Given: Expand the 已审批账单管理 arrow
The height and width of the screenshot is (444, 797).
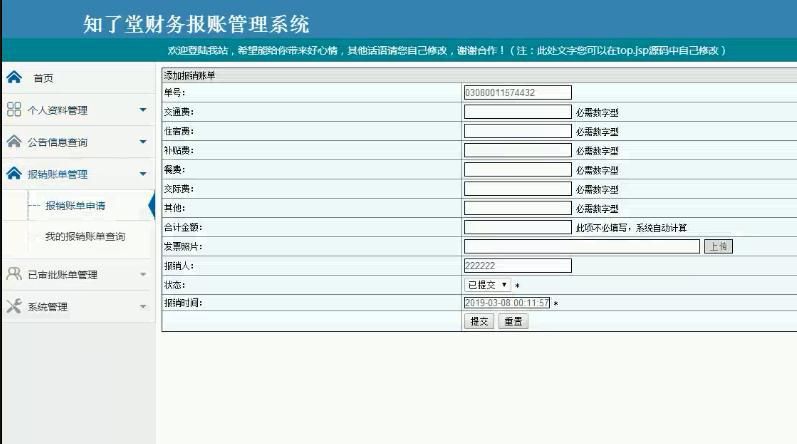Looking at the screenshot, I should 143,274.
